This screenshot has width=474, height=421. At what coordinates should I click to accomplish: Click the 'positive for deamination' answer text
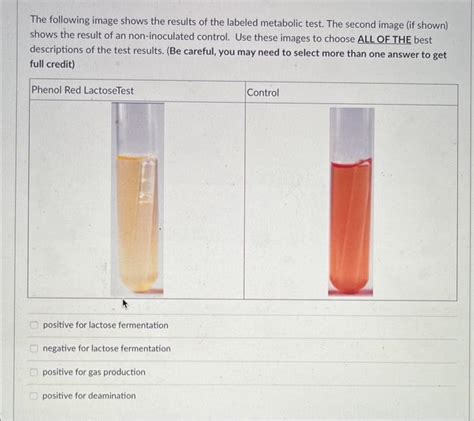pos(89,396)
